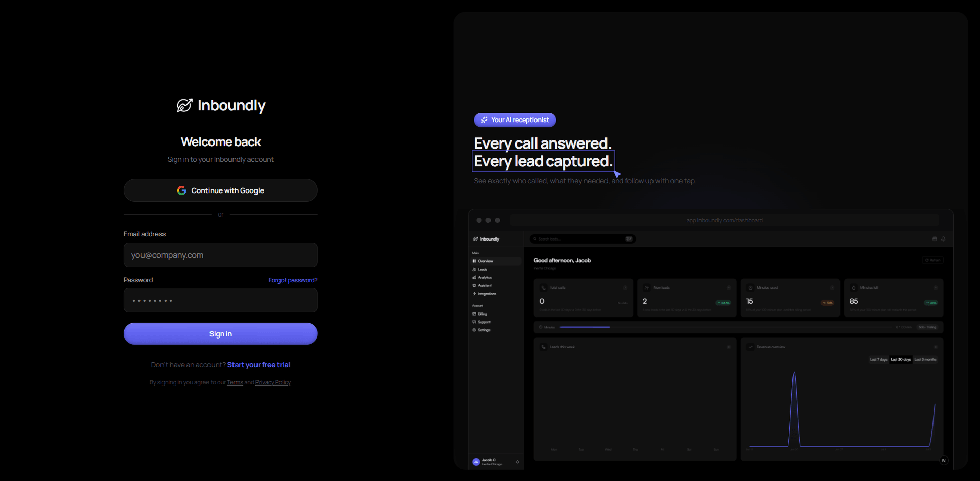Click the JC avatar in the preview sidebar

pos(476,462)
